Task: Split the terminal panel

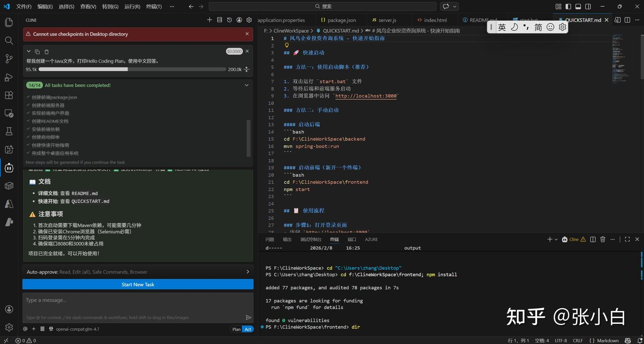Action: (593, 239)
